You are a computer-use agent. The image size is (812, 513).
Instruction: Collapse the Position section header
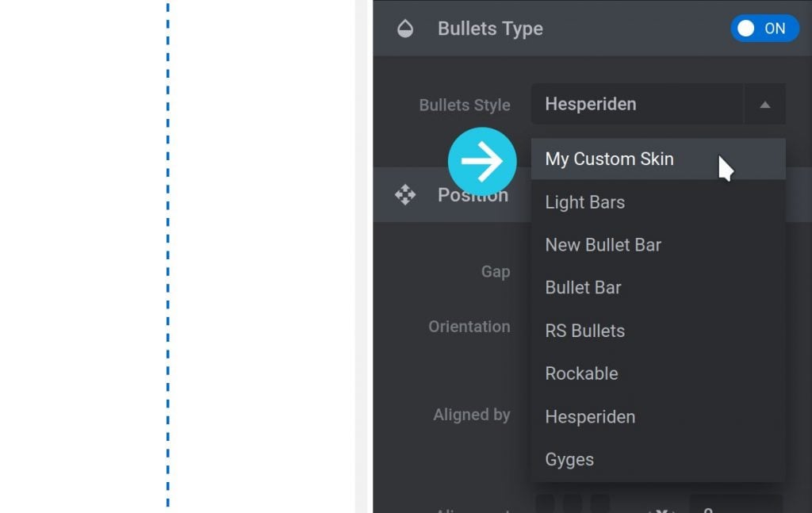tap(473, 194)
